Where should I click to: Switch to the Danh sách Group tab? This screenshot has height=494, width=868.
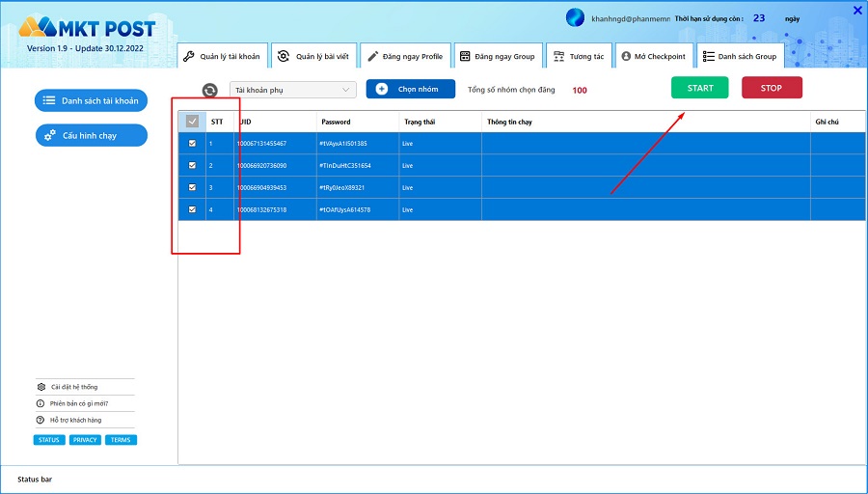click(x=740, y=56)
